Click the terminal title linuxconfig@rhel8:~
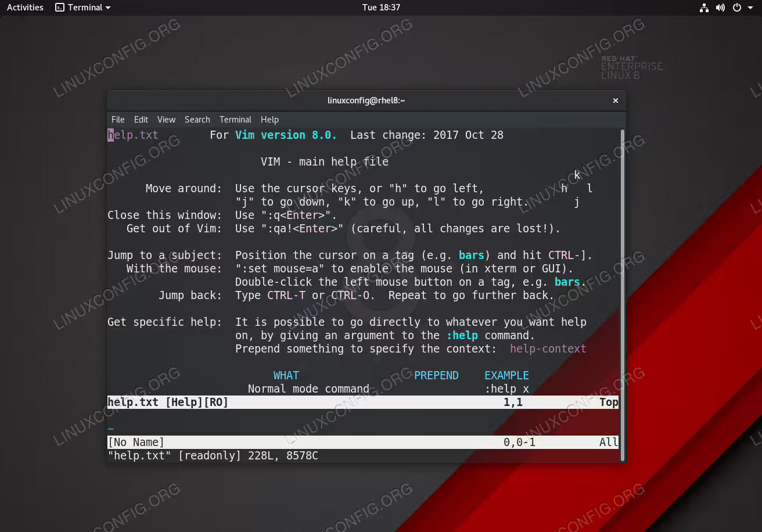The image size is (762, 532). tap(366, 100)
